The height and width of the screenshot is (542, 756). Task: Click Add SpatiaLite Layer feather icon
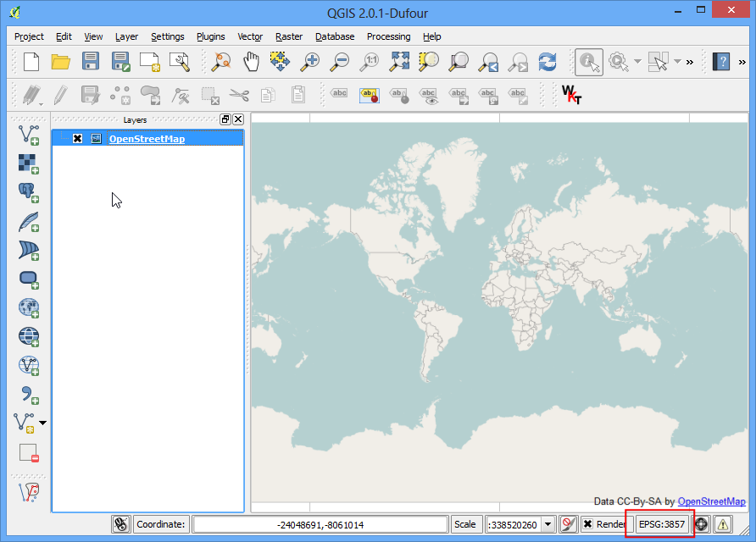point(29,222)
